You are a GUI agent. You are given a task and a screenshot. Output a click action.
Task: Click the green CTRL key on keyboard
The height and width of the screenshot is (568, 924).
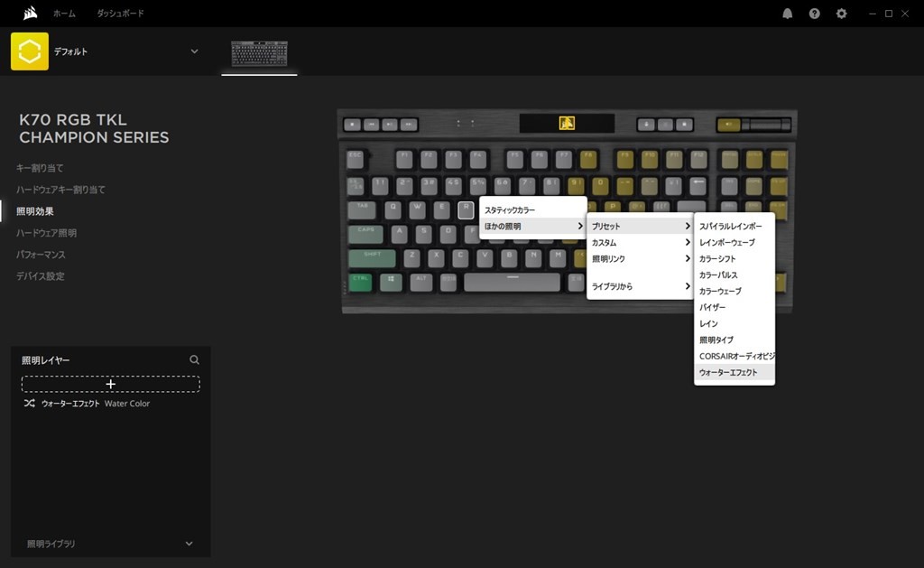pyautogui.click(x=360, y=283)
